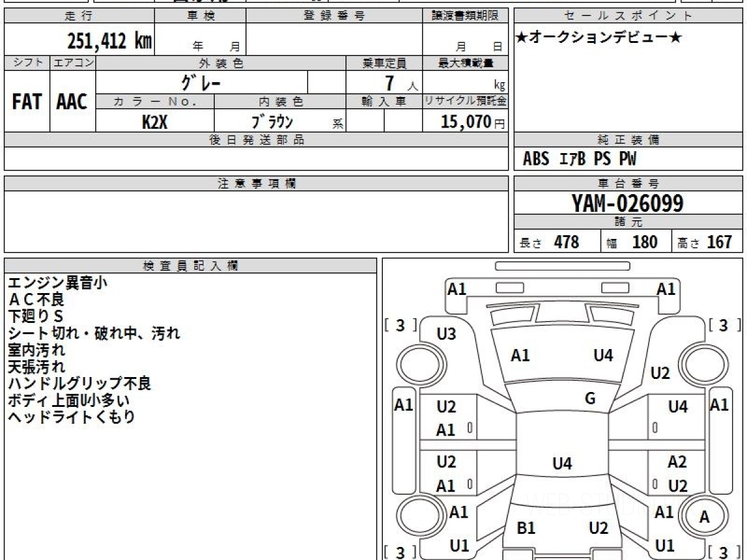This screenshot has height=560, width=747.
Task: Click the U3 damage mark on diagram
Action: (446, 334)
